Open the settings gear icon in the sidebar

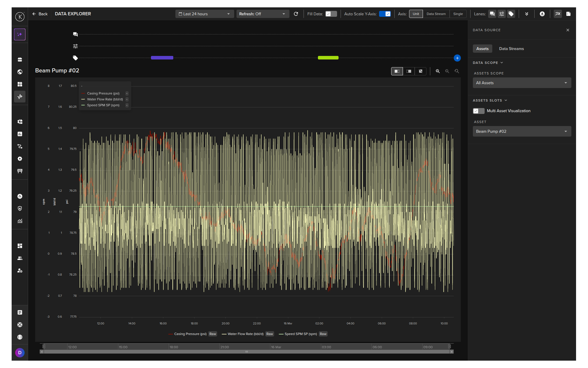(x=20, y=159)
